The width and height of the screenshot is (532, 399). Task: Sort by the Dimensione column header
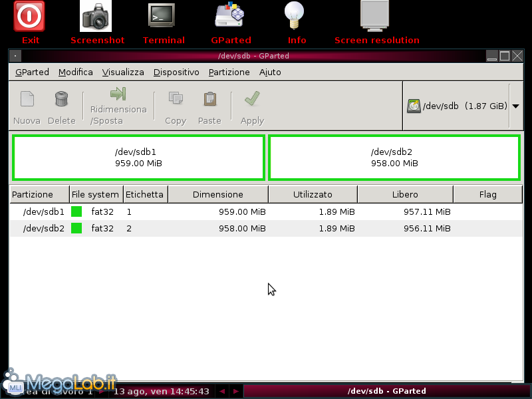coord(218,194)
